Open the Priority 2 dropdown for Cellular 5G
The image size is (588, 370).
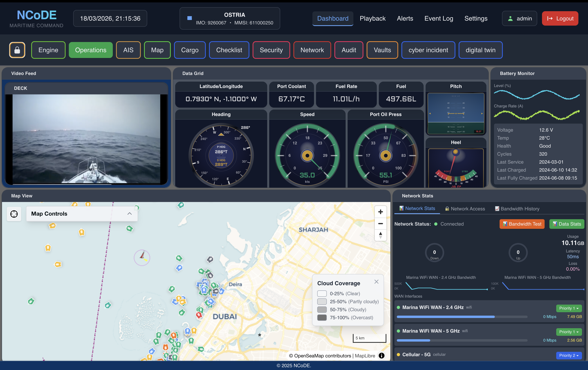click(569, 355)
